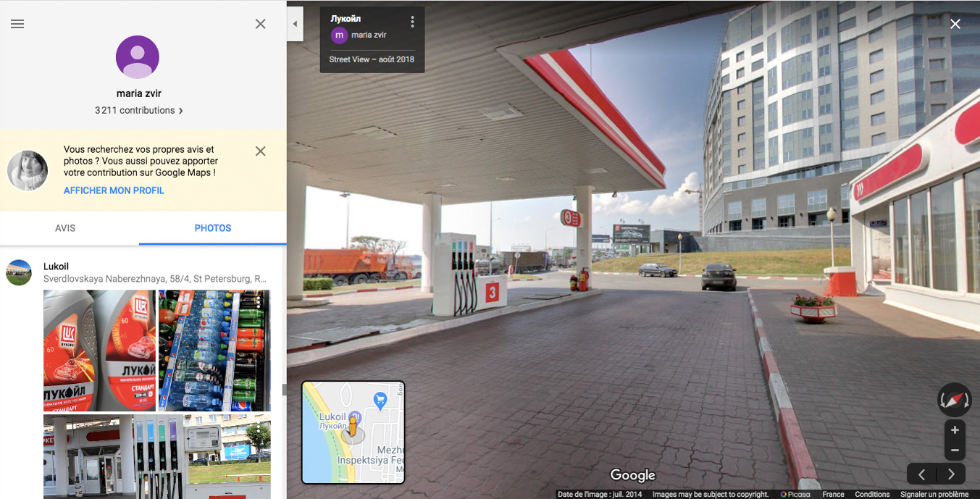
Task: Open the gas station pumps photo
Action: pyautogui.click(x=157, y=456)
